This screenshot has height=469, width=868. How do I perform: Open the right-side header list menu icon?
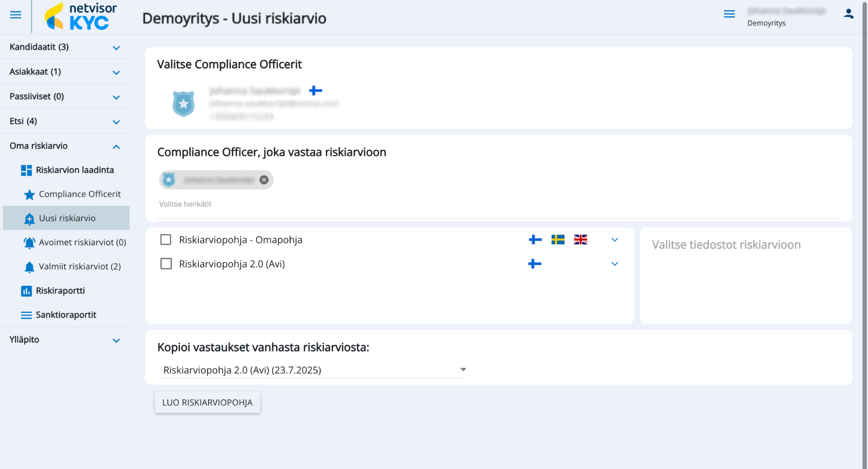pos(729,14)
